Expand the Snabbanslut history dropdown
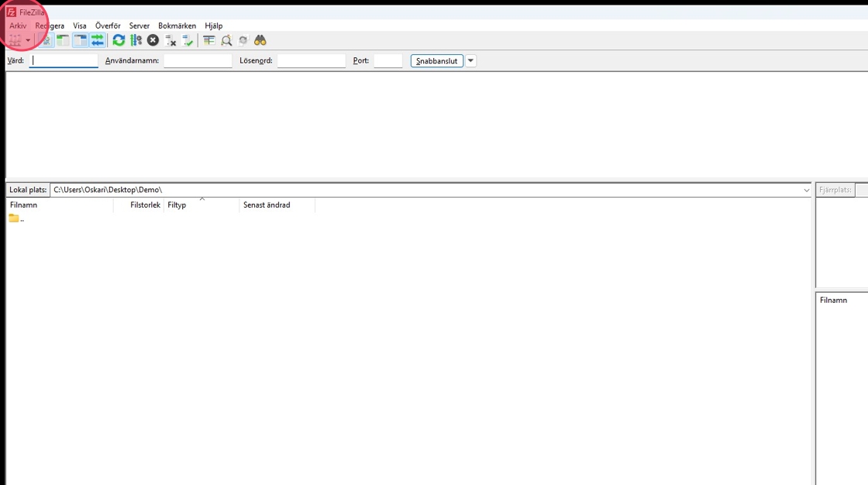This screenshot has width=868, height=485. pos(470,60)
